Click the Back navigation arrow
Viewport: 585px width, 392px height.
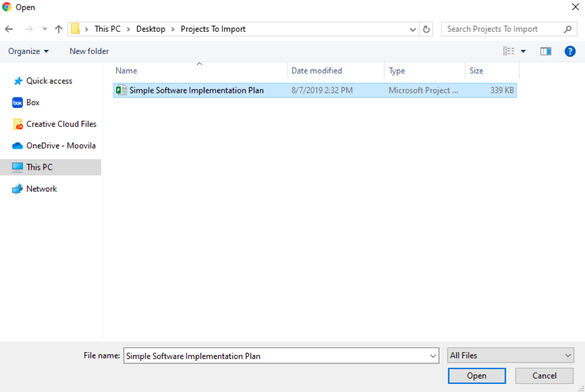click(x=9, y=29)
